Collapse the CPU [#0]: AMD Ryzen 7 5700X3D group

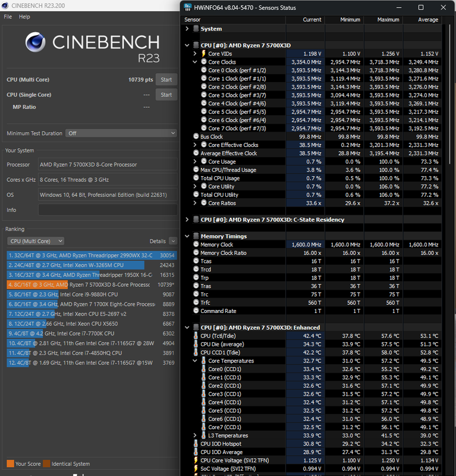[187, 45]
